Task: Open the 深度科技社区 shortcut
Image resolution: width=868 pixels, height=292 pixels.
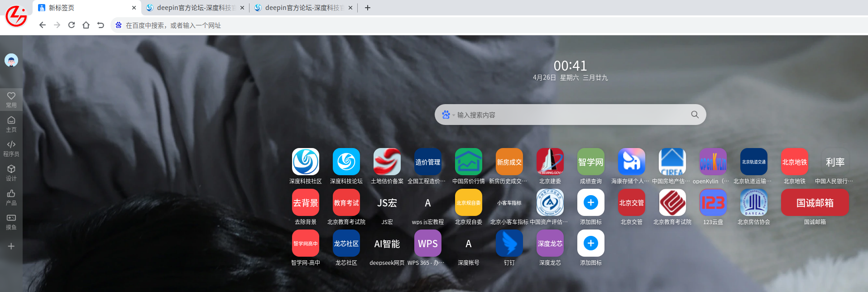Action: pos(306,162)
